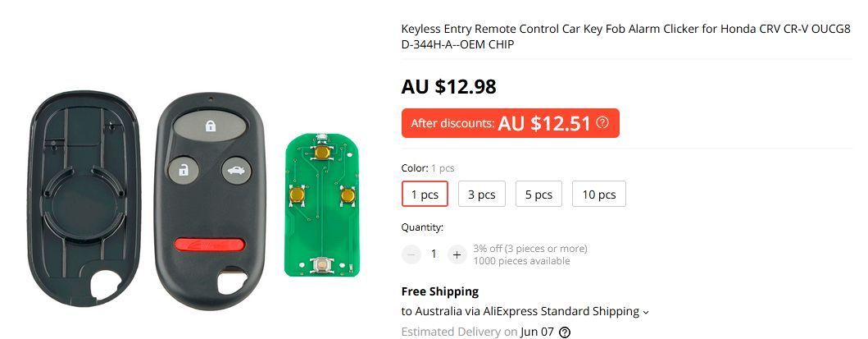The height and width of the screenshot is (339, 868).
Task: Click the red panic button on the fob
Action: pyautogui.click(x=209, y=245)
